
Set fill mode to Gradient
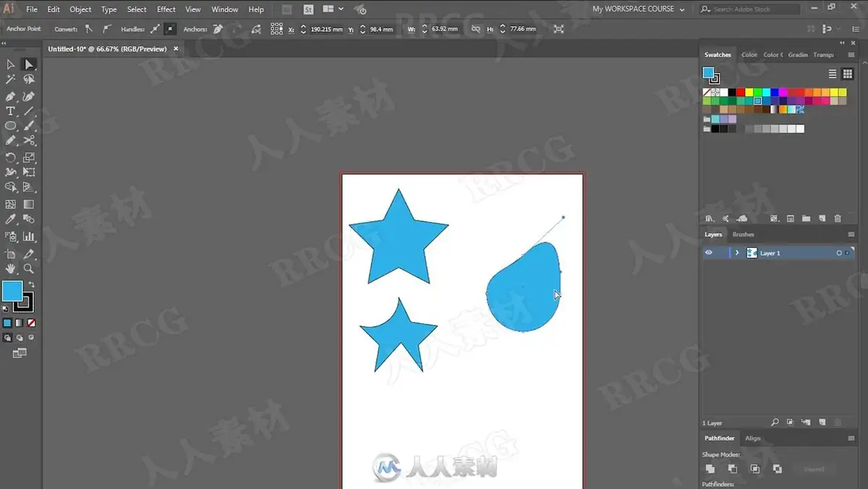click(x=20, y=323)
